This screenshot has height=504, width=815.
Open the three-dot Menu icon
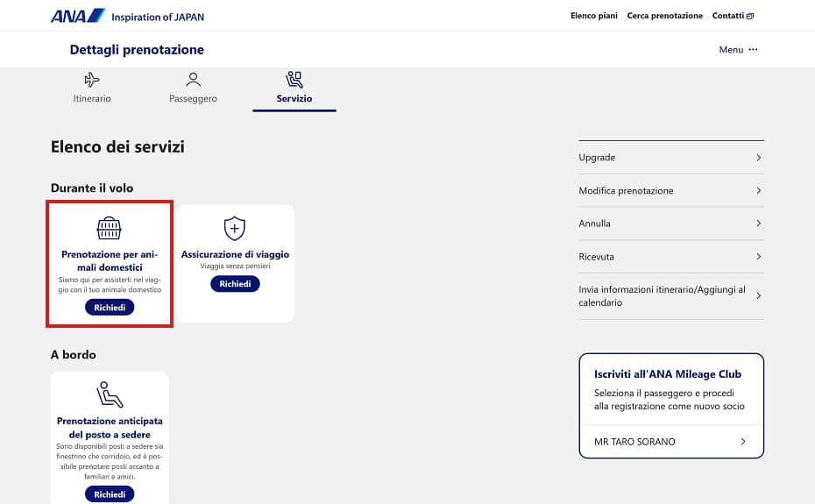(753, 50)
